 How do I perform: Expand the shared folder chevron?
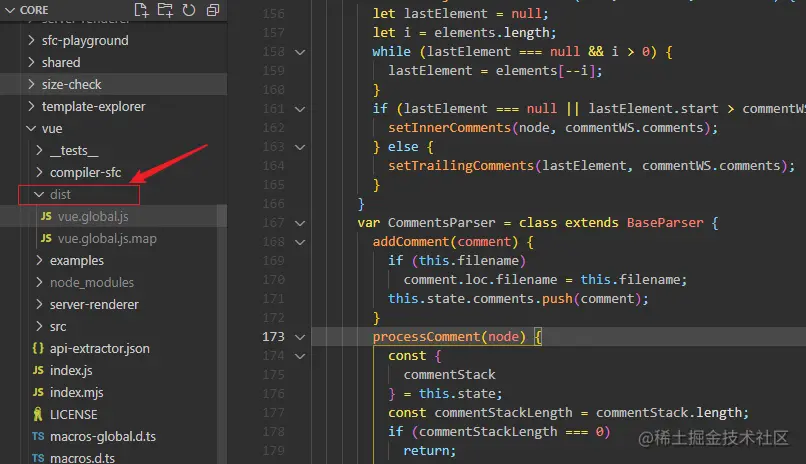(x=31, y=62)
